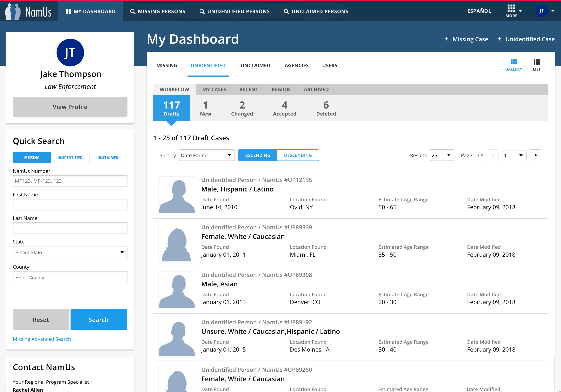Switch language to Español
Screen dimensions: 561x392
[x=479, y=11]
